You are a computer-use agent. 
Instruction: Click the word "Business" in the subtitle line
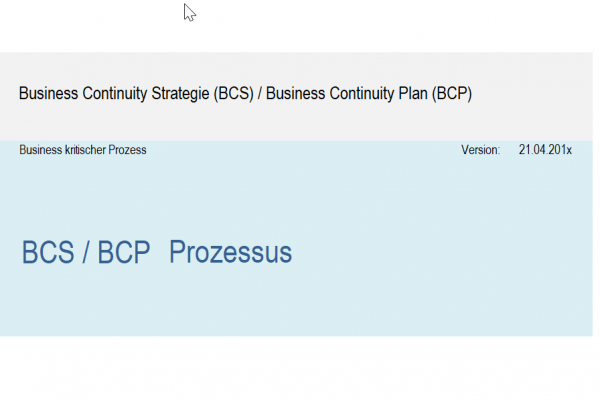pos(40,150)
